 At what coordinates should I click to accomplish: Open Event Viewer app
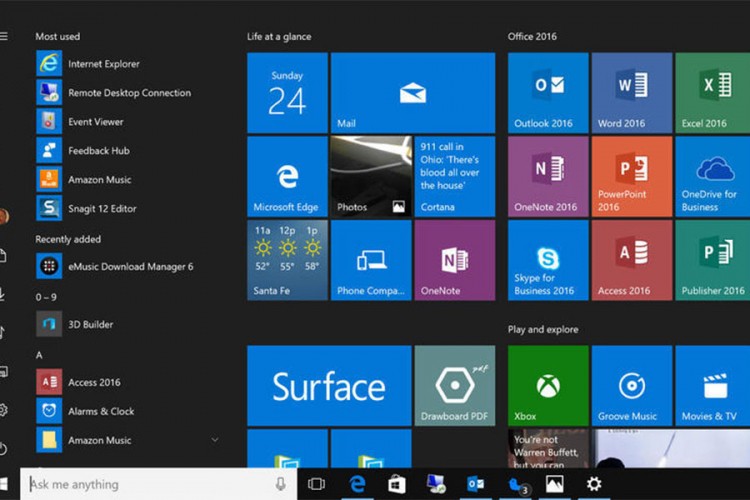(129, 122)
